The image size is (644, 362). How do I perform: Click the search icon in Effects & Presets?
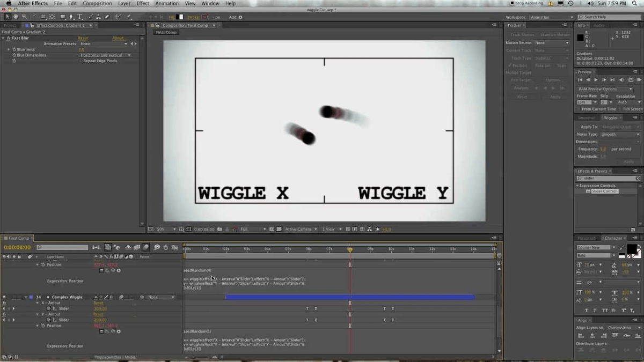[x=580, y=178]
